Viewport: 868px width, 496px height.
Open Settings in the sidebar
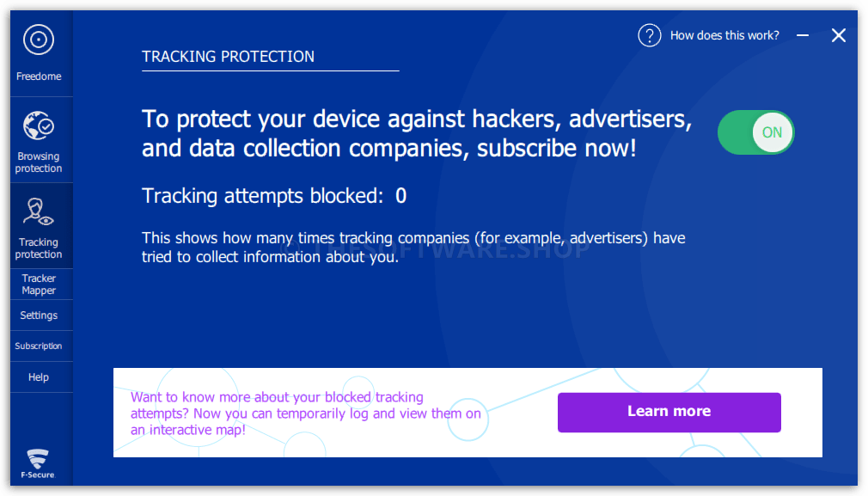39,315
